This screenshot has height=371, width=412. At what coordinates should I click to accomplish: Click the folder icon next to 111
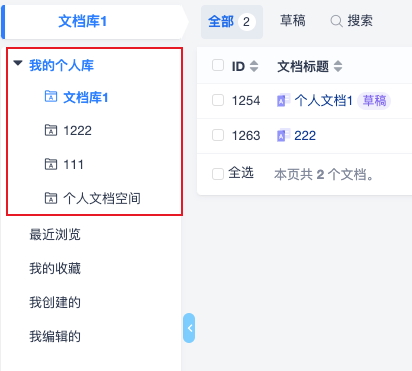pyautogui.click(x=51, y=164)
